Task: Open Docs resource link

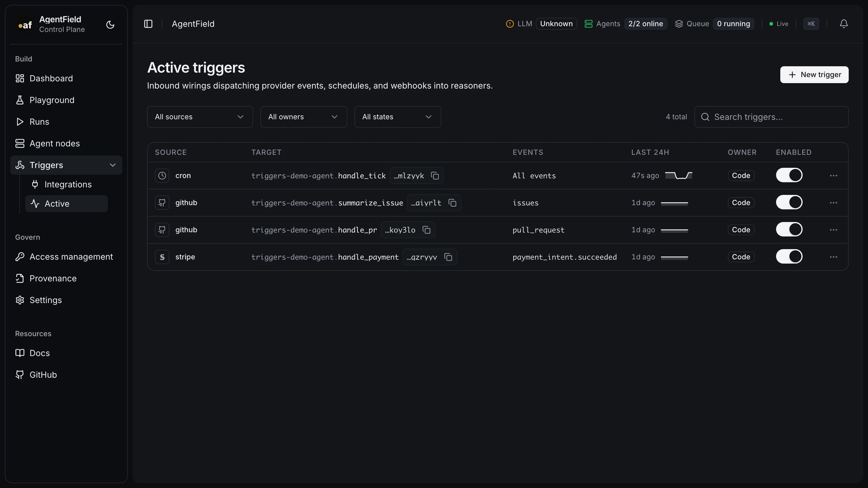Action: pos(66,353)
